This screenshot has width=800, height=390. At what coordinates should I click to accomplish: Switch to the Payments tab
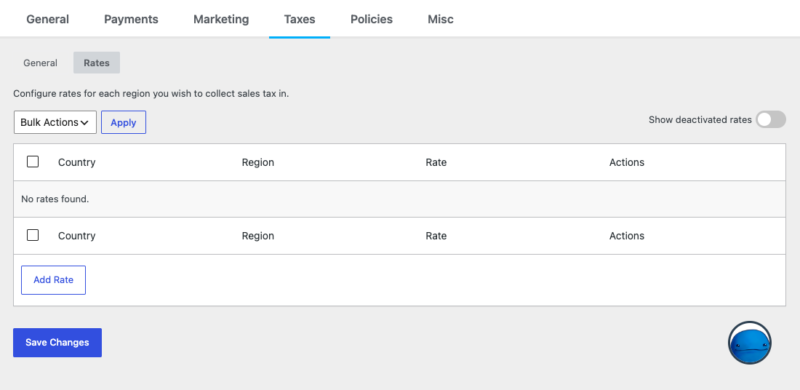coord(131,19)
